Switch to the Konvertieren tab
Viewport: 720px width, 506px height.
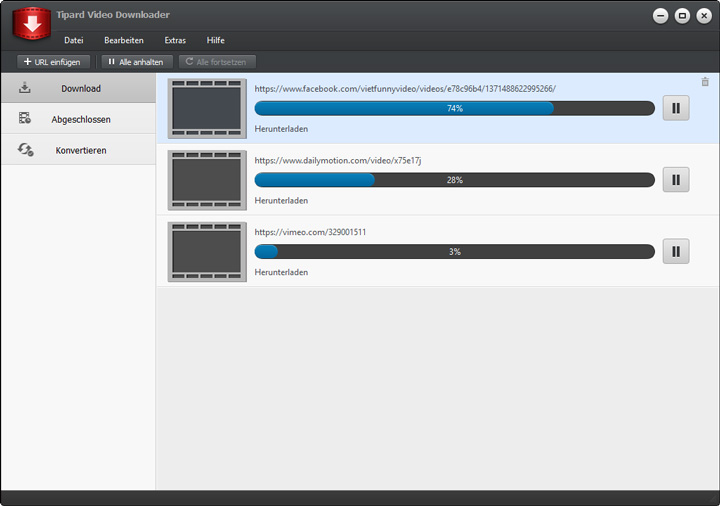(x=79, y=150)
